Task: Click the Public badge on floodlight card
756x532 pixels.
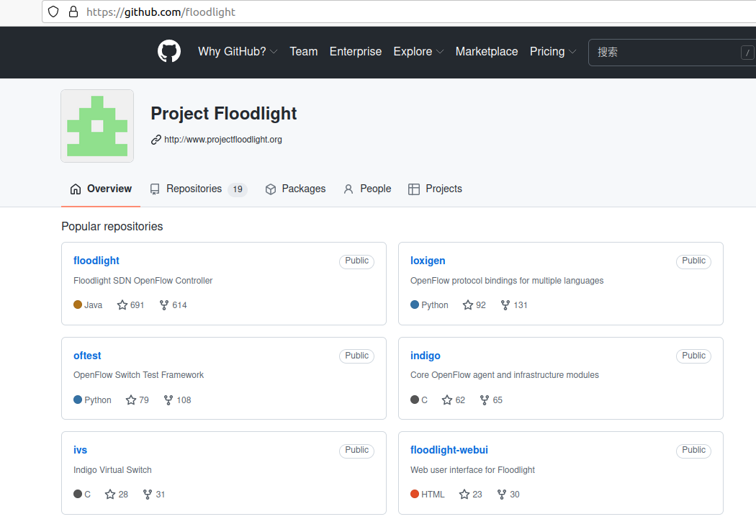Action: tap(357, 261)
